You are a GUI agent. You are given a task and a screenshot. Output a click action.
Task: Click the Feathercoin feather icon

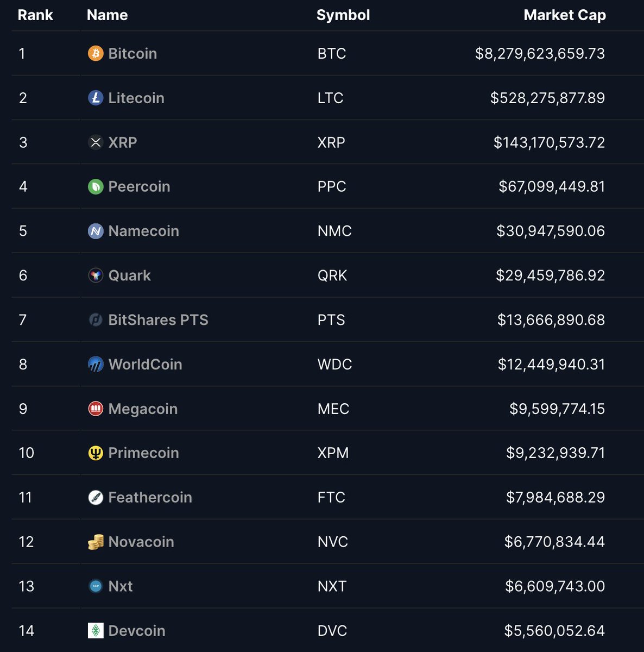point(96,497)
